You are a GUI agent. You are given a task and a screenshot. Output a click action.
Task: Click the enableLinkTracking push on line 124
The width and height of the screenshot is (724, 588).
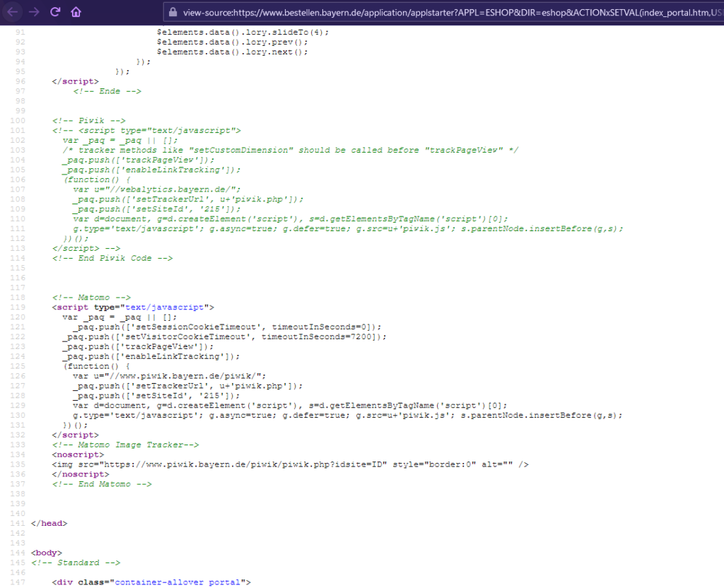pyautogui.click(x=151, y=356)
